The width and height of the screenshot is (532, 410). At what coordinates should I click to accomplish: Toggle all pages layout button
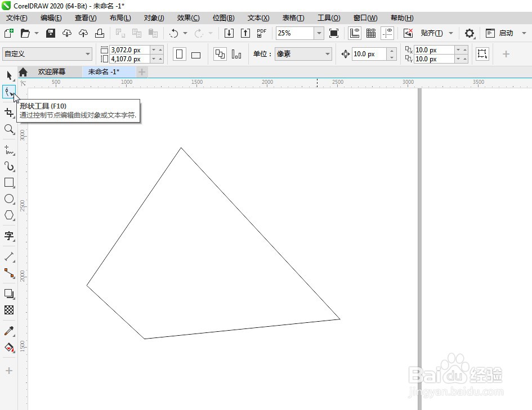point(220,54)
